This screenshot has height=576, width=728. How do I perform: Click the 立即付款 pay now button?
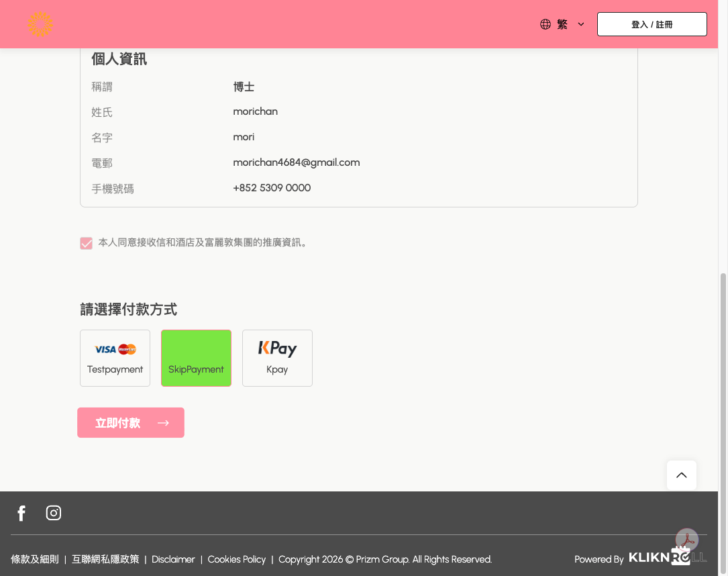coord(131,423)
